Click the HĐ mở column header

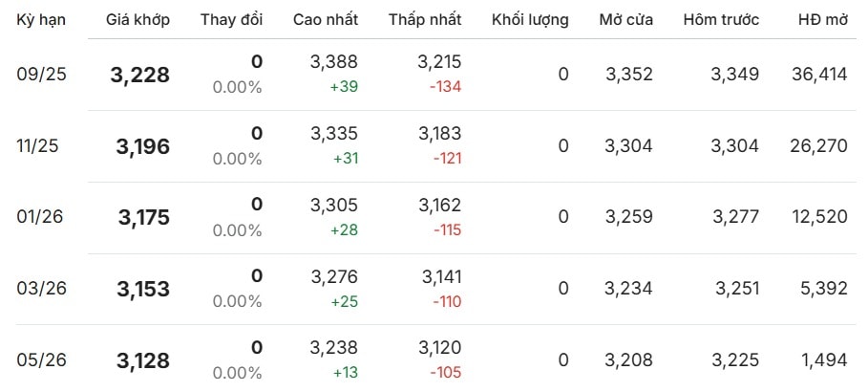823,20
